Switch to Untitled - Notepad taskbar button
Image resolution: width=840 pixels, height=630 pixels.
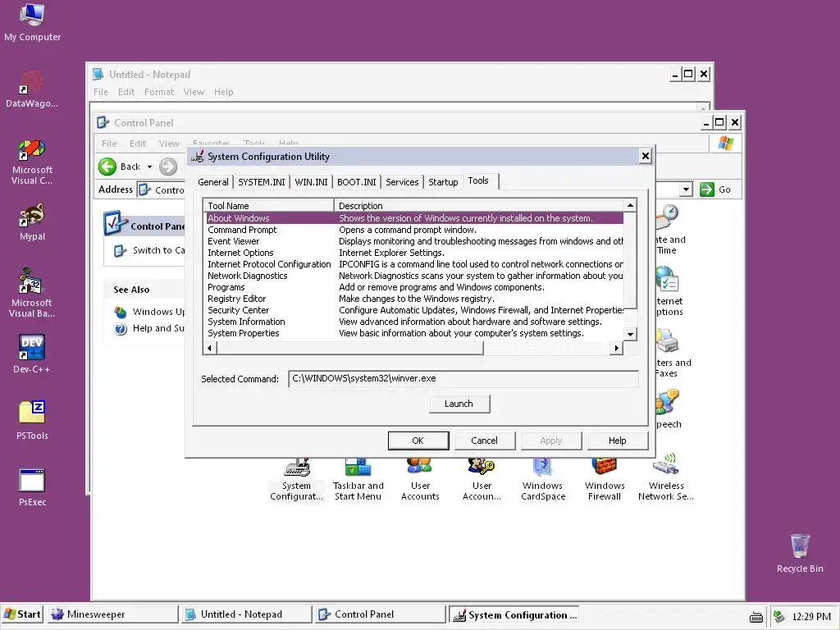[246, 614]
